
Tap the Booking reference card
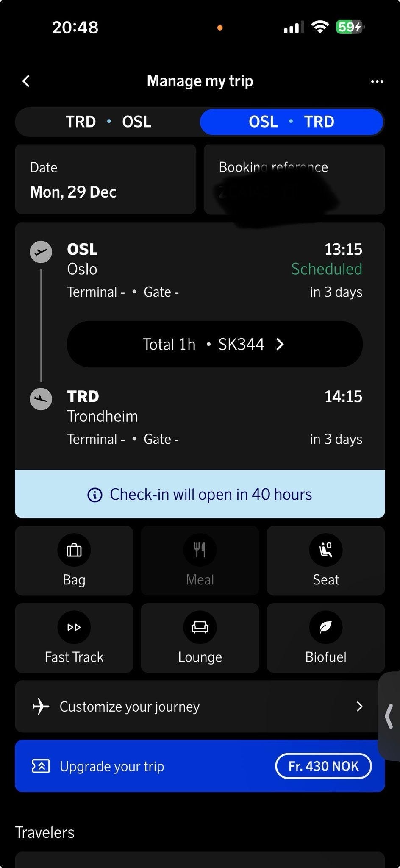click(294, 179)
